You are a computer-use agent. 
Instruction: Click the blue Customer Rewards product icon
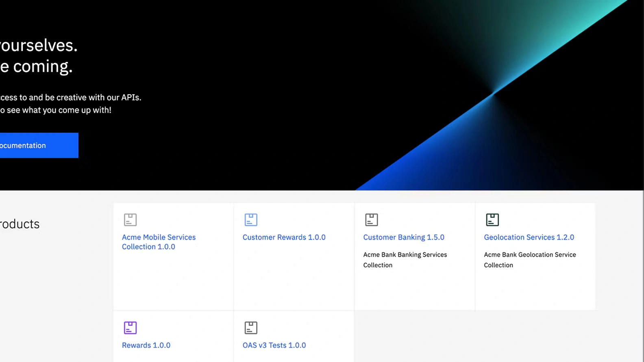point(251,220)
